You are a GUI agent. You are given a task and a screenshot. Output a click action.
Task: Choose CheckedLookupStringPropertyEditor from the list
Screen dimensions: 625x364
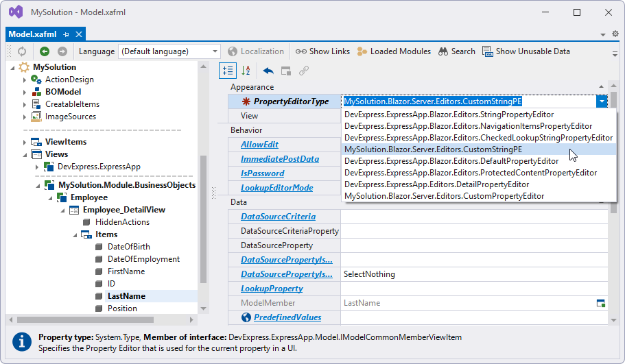coord(478,137)
